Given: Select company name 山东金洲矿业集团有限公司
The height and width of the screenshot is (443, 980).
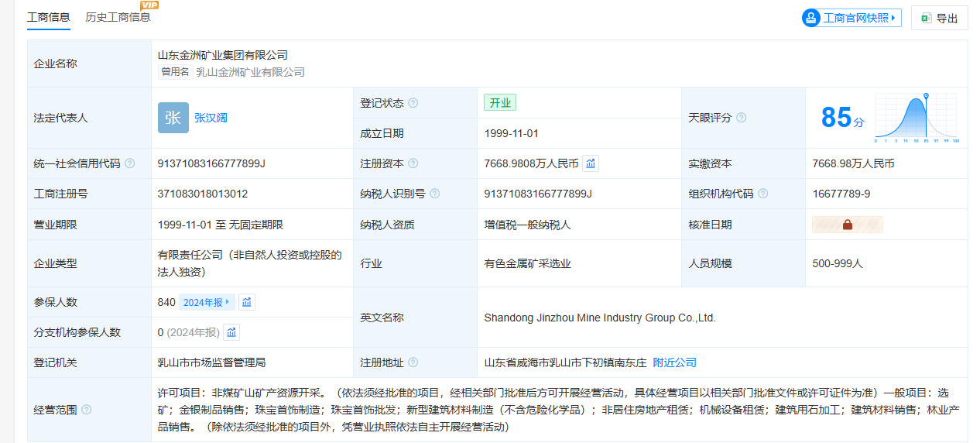Looking at the screenshot, I should pyautogui.click(x=222, y=55).
